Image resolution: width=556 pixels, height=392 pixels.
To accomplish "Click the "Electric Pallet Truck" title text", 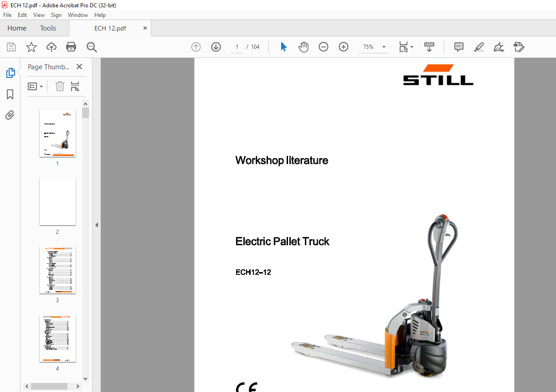I will point(282,242).
